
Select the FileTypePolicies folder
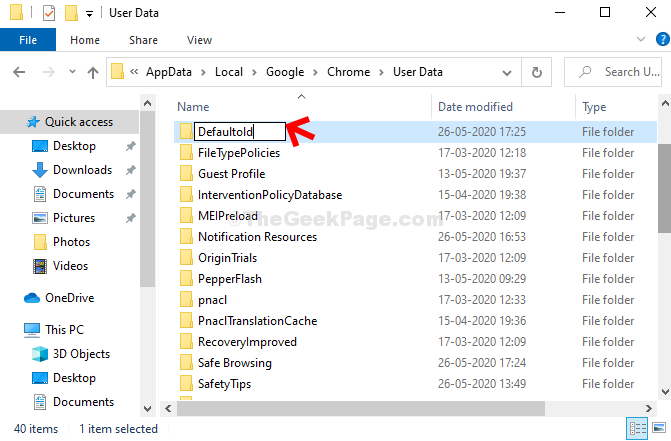[x=239, y=153]
